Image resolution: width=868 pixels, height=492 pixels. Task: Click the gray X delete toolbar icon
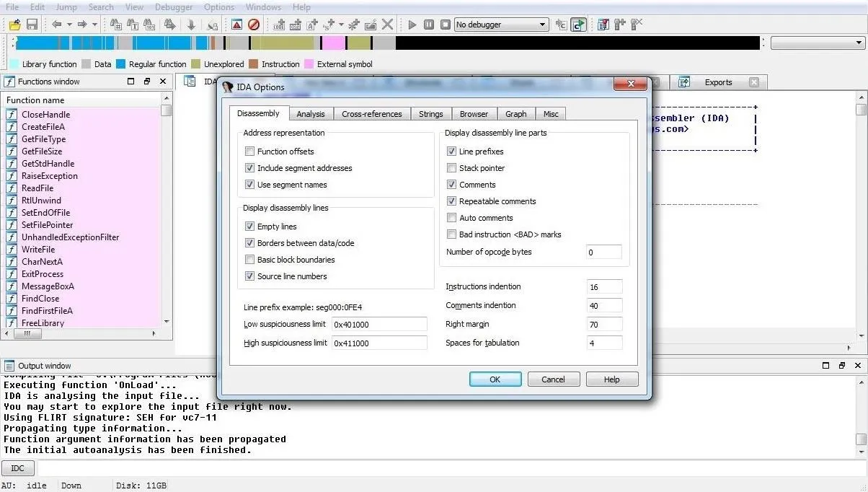pyautogui.click(x=388, y=25)
